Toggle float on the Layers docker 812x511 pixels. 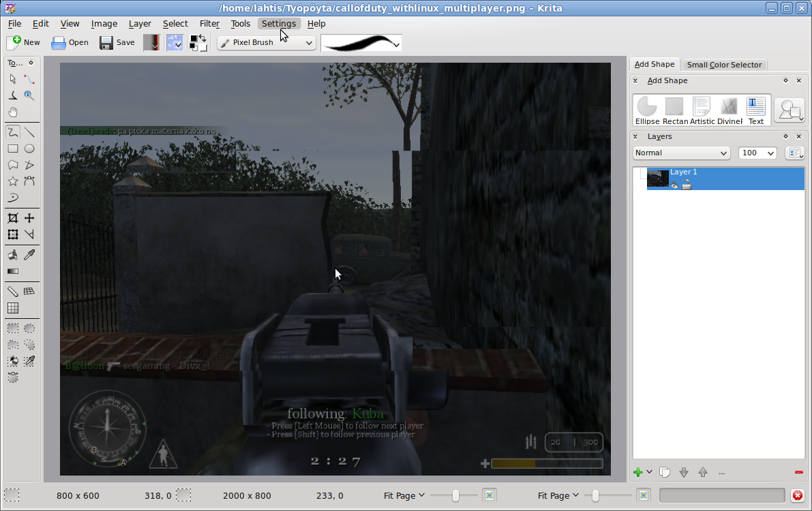pos(785,136)
